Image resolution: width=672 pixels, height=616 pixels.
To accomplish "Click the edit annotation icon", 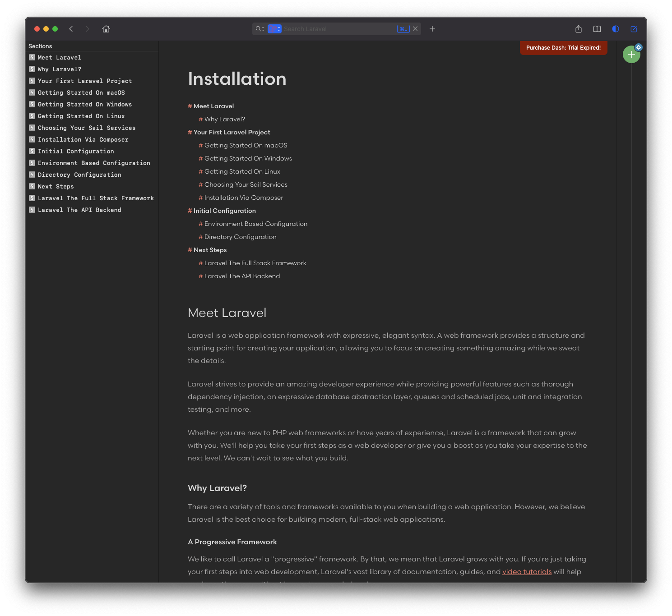I will tap(634, 29).
